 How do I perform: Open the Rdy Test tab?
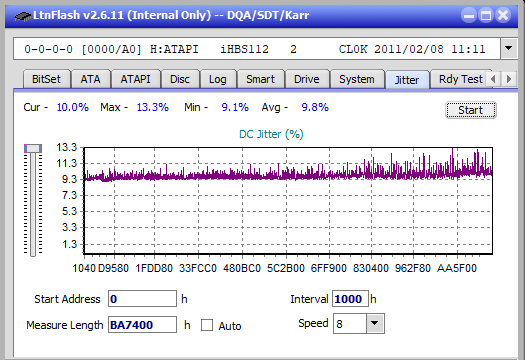pyautogui.click(x=460, y=79)
